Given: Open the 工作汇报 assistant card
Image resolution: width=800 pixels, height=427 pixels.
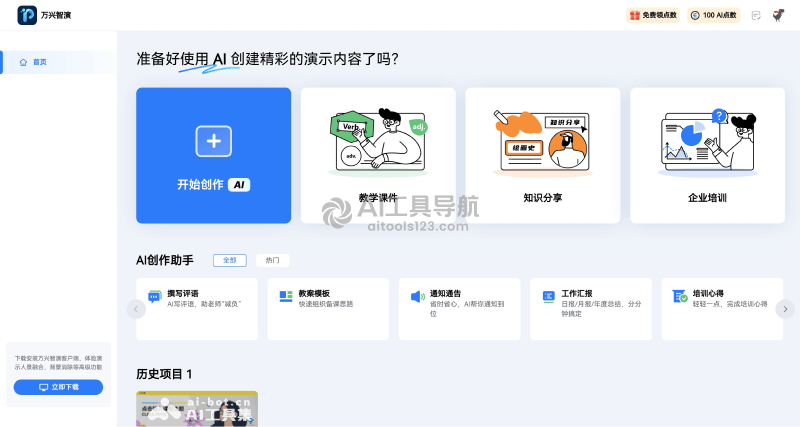Looking at the screenshot, I should pos(591,309).
